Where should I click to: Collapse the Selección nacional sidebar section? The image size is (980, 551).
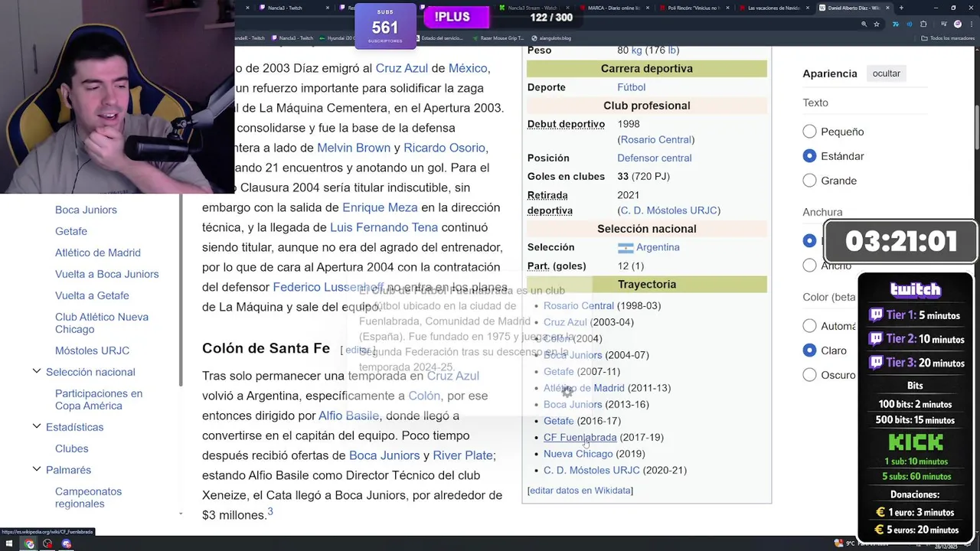(x=36, y=371)
